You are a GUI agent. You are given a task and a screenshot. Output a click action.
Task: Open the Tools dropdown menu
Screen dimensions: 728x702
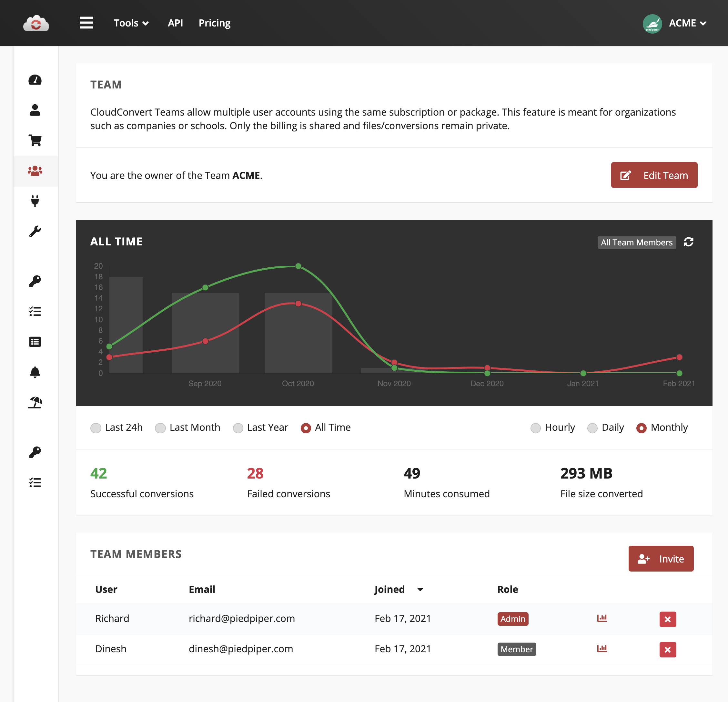(131, 23)
